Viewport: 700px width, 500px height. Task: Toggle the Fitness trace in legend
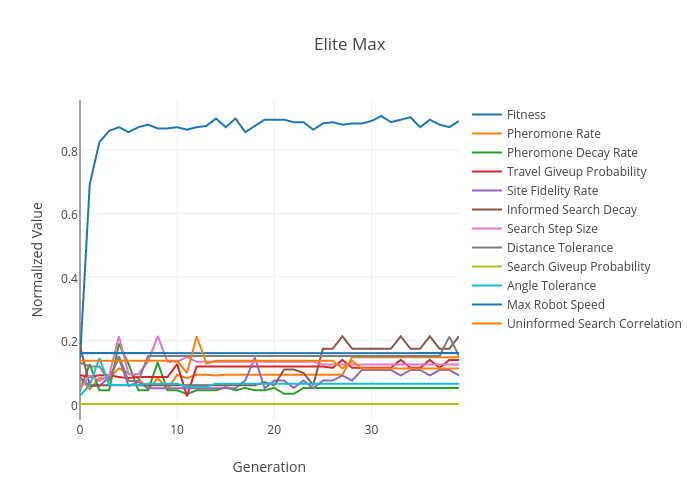coord(526,115)
